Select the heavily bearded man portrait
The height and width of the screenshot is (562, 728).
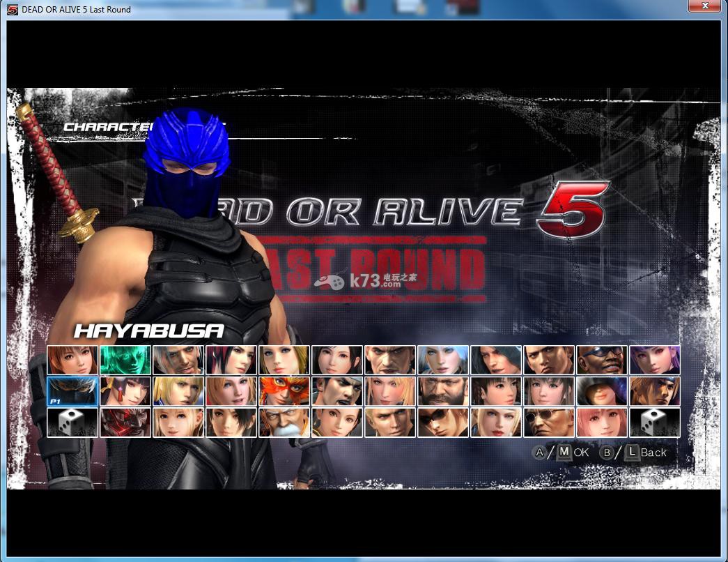click(443, 391)
